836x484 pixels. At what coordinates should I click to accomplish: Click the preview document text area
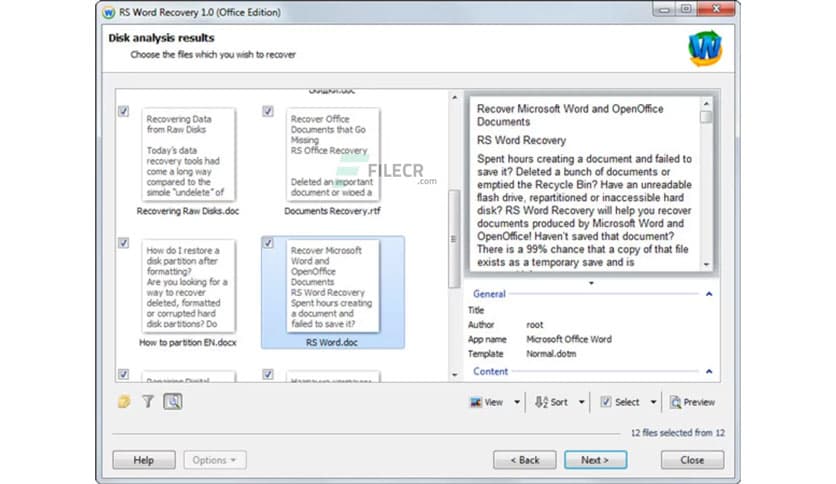click(585, 184)
